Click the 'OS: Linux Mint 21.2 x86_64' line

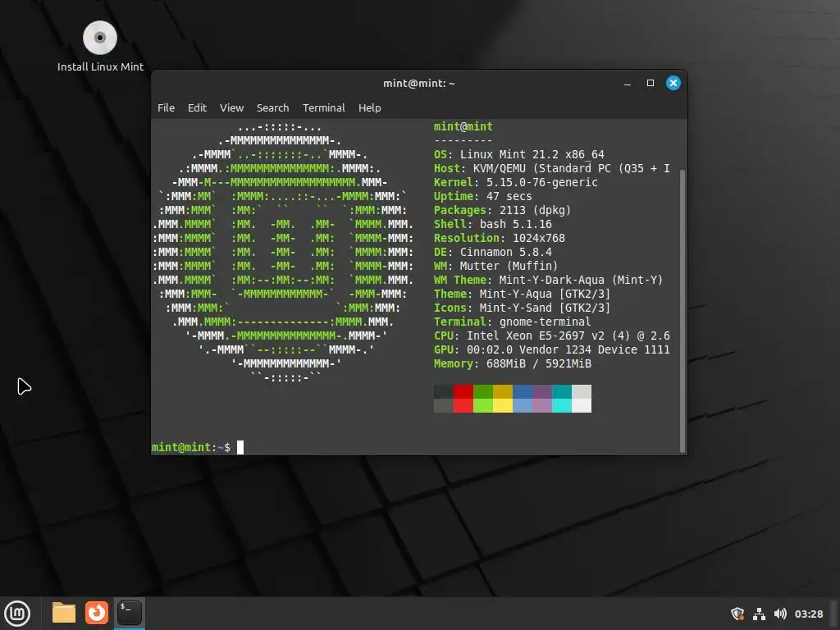[x=519, y=154]
